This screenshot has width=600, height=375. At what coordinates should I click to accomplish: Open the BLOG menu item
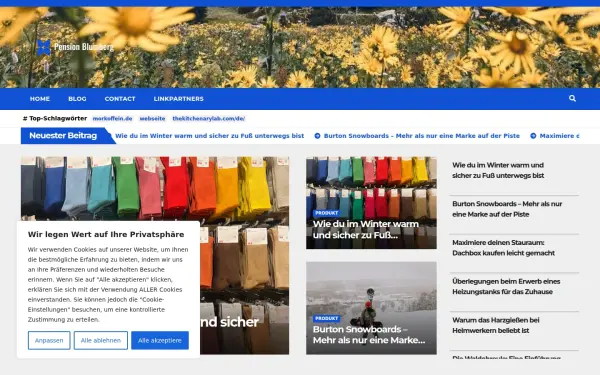[x=77, y=99]
